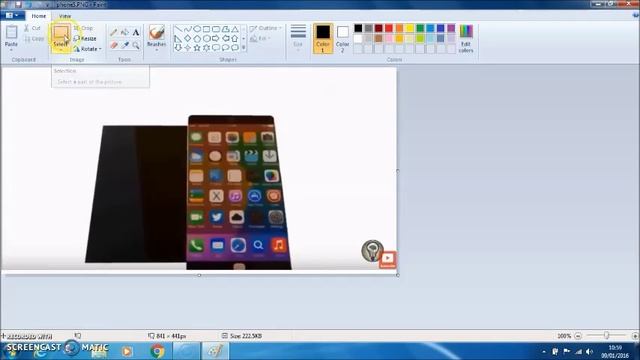Select the Four-point star shape
The height and width of the screenshot is (360, 640).
(x=188, y=48)
